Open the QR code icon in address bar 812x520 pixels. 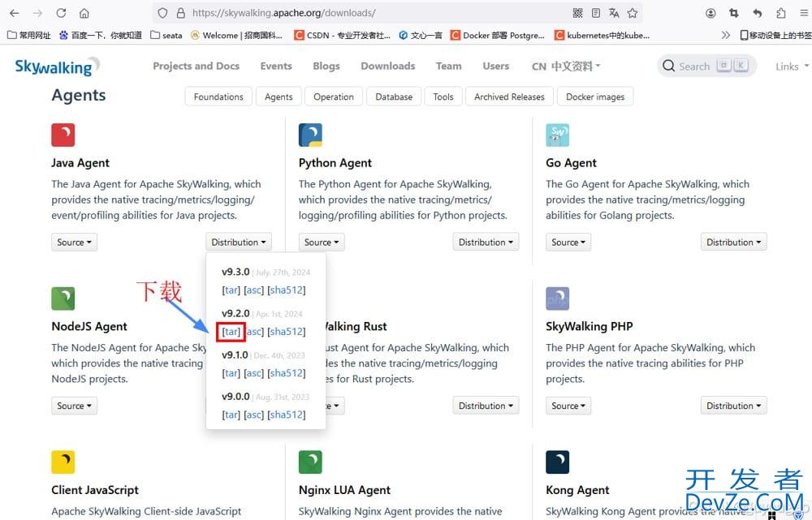[578, 13]
